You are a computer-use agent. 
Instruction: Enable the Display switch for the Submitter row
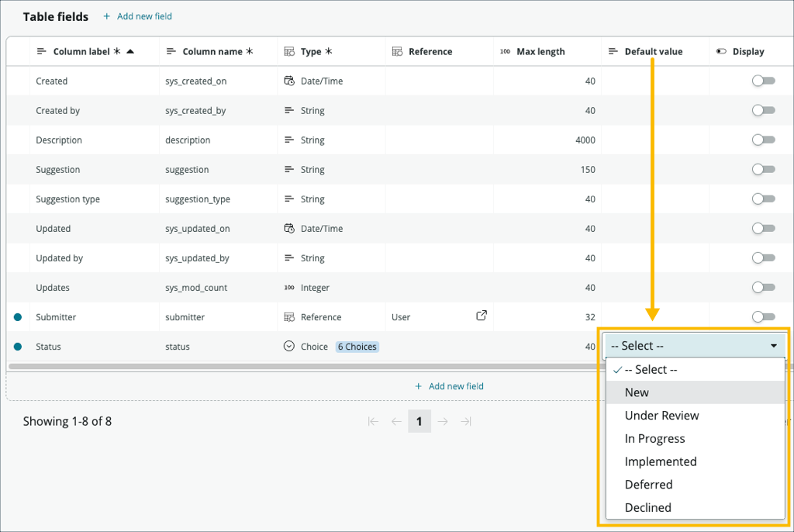click(x=762, y=316)
